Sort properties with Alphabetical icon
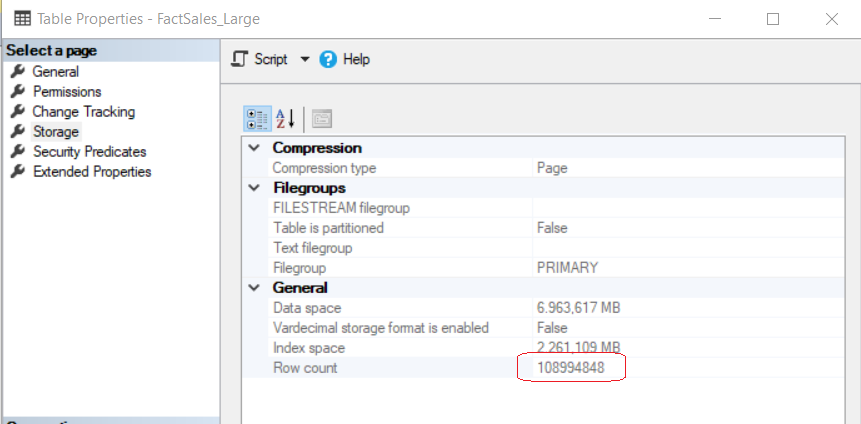Screen dimensions: 861x424 click(x=285, y=119)
